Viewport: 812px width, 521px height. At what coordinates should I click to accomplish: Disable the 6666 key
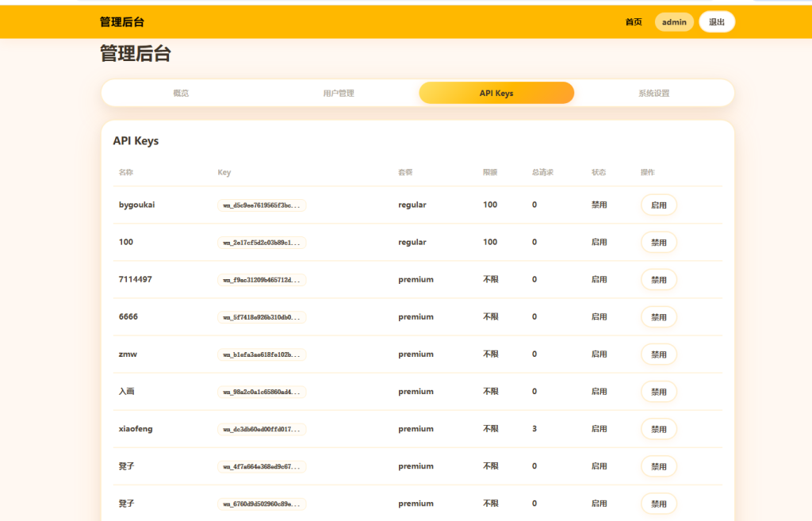tap(659, 317)
